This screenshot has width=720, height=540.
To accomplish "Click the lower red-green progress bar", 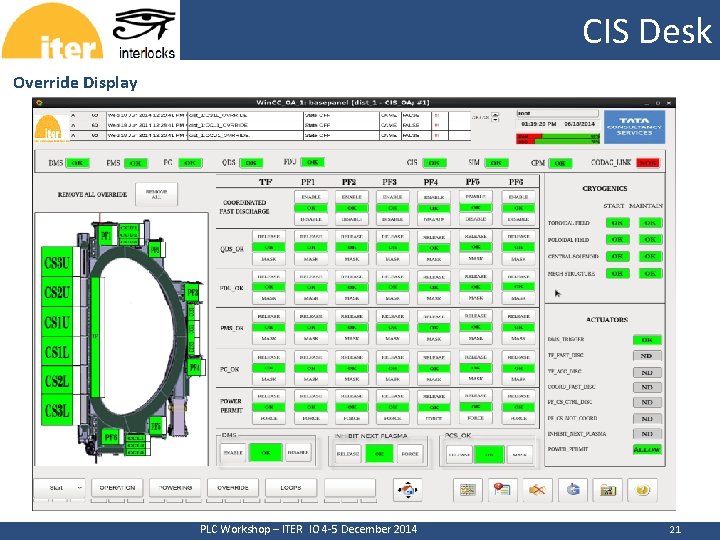I will (558, 141).
